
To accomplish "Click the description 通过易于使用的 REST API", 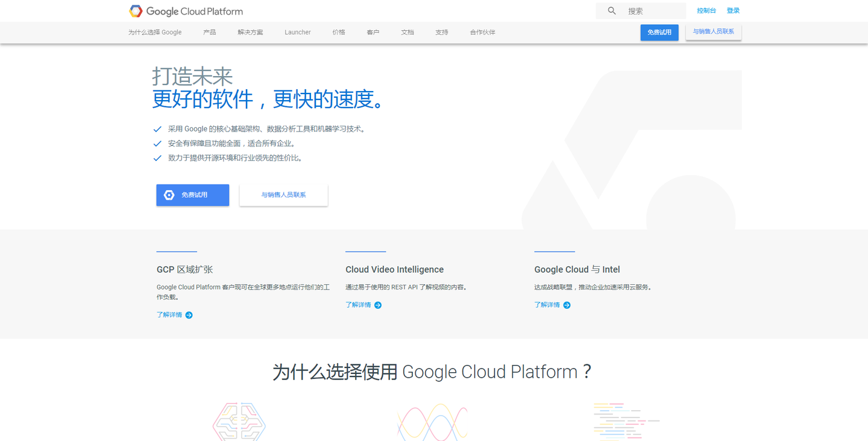I will point(406,288).
